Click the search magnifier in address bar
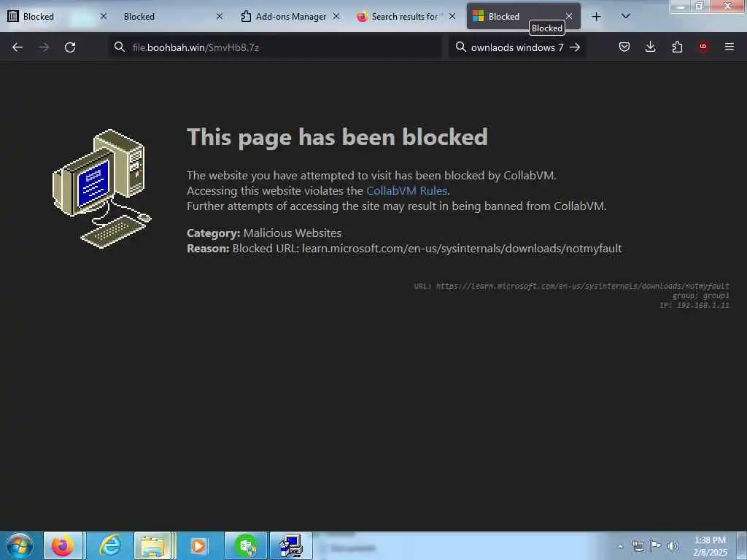This screenshot has height=560, width=747. pyautogui.click(x=120, y=47)
